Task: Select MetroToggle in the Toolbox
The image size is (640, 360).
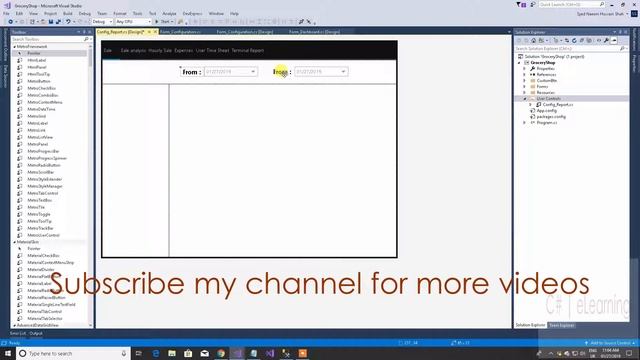Action: (x=39, y=214)
